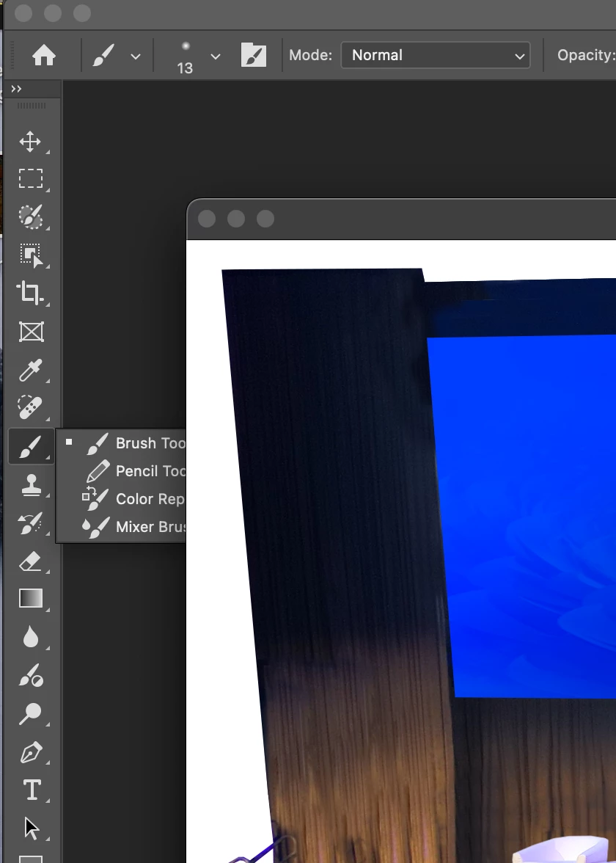The height and width of the screenshot is (863, 616).
Task: Select the Spot Healing Brush tool
Action: (x=30, y=408)
